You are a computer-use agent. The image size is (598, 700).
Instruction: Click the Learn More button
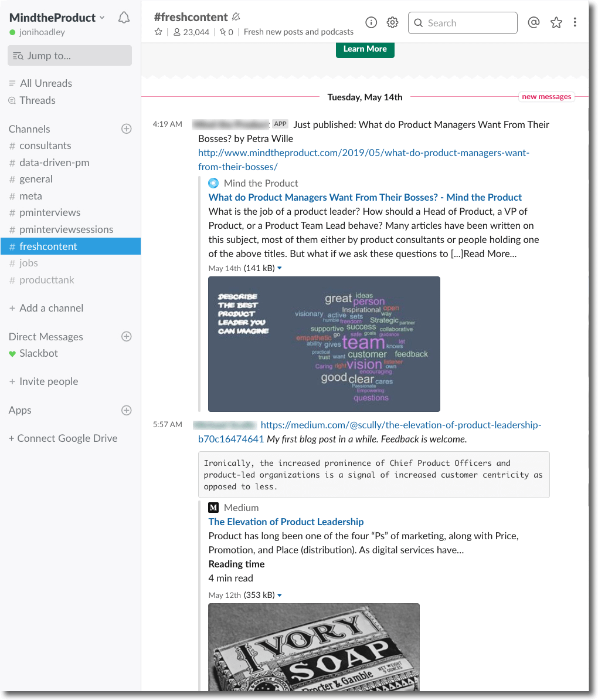[365, 49]
